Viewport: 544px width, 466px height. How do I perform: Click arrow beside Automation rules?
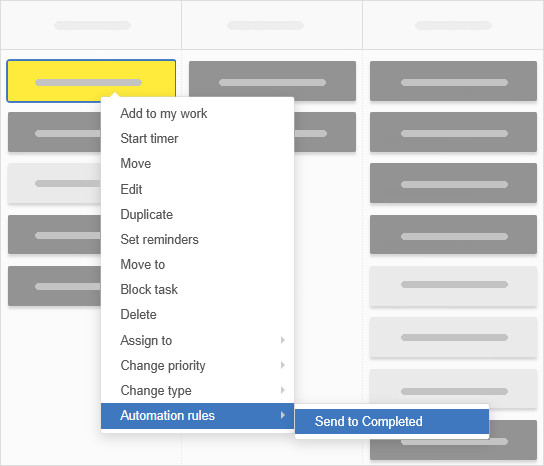click(283, 415)
